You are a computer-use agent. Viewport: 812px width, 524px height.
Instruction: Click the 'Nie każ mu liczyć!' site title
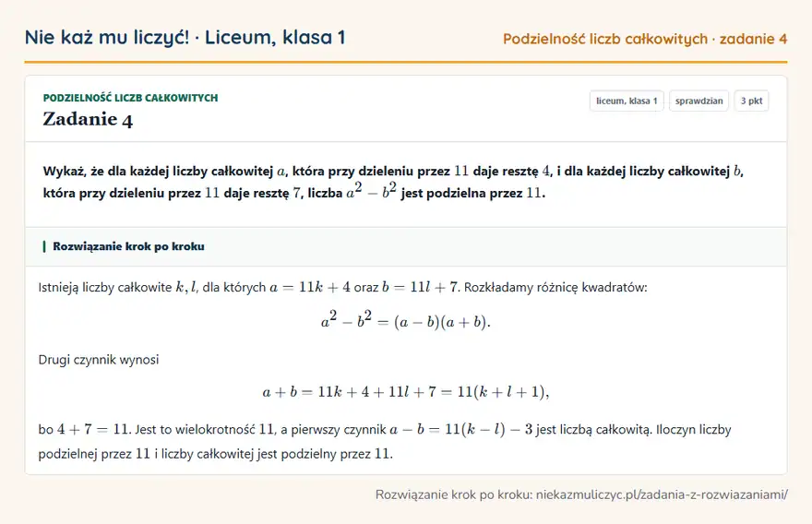(107, 38)
